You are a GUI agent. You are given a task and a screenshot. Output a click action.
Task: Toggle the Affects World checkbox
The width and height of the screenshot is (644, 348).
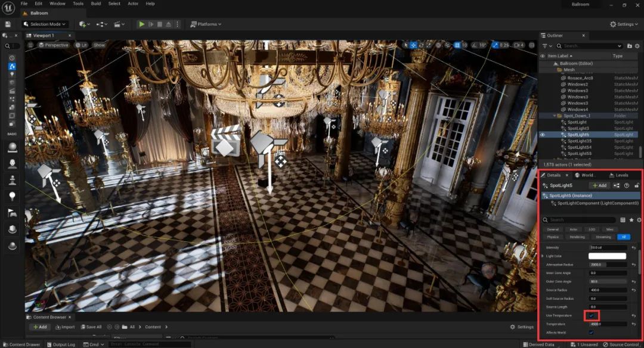point(592,333)
